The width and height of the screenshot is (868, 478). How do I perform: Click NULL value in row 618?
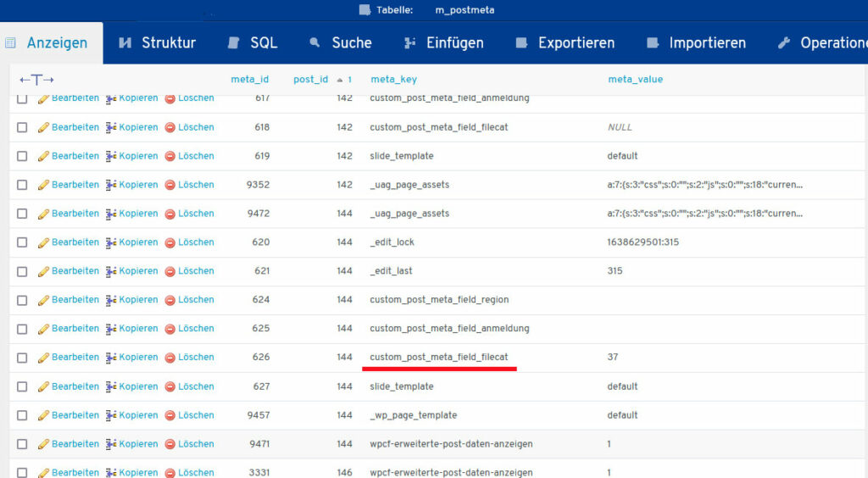point(620,127)
